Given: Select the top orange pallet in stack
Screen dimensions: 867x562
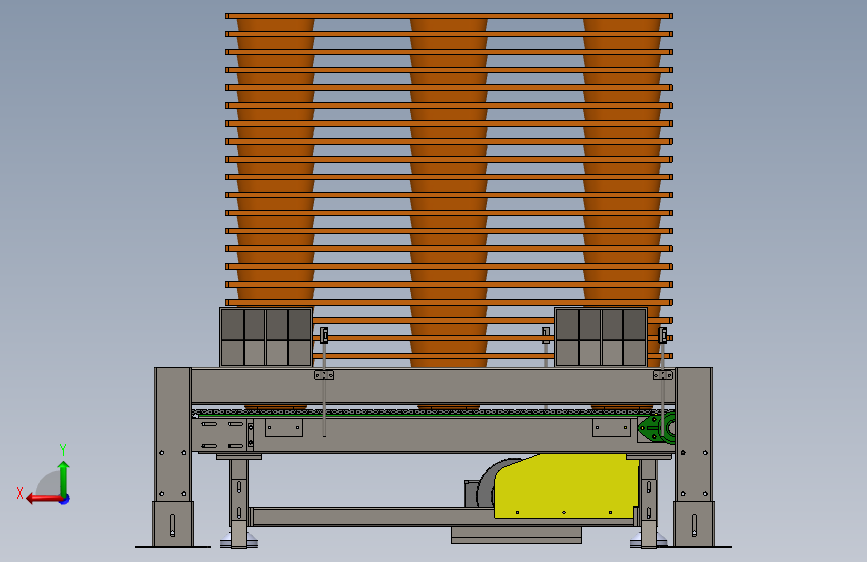Looking at the screenshot, I should click(x=448, y=16).
